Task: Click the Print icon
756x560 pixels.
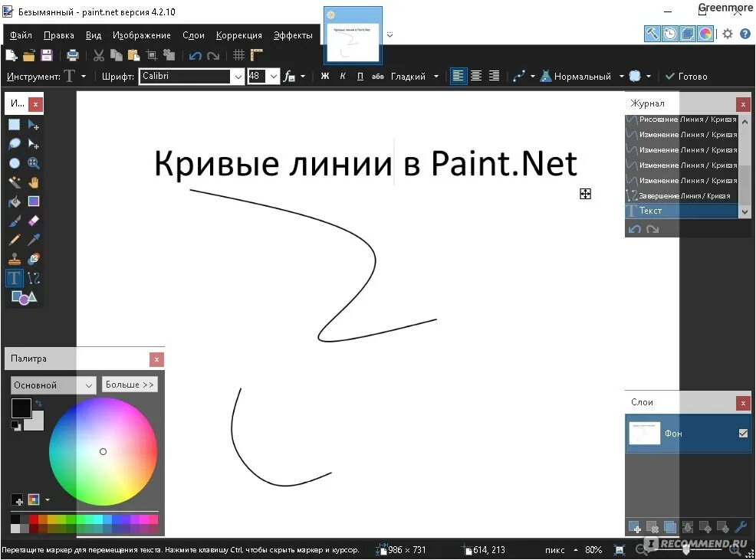Action: (72, 55)
